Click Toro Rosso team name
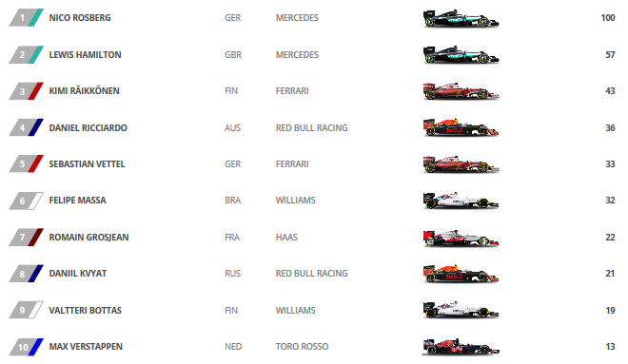The width and height of the screenshot is (628, 364). (x=302, y=347)
